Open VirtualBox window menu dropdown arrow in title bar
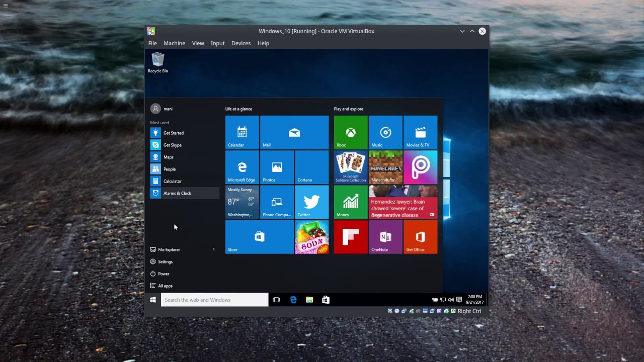 (462, 31)
